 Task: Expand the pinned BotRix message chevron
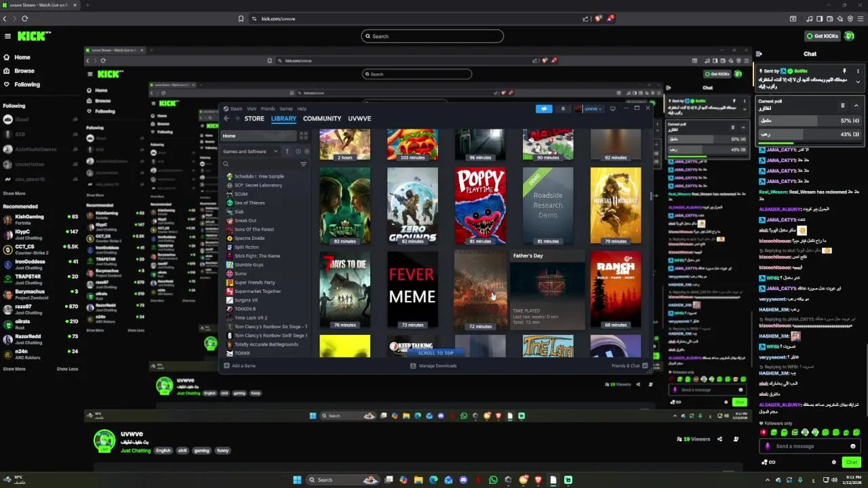click(x=858, y=82)
